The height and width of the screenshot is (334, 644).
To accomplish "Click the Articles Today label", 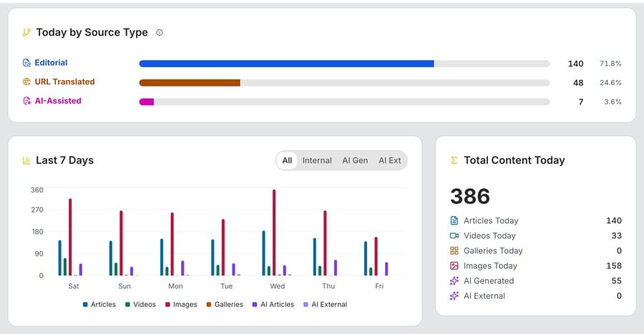I will 491,221.
